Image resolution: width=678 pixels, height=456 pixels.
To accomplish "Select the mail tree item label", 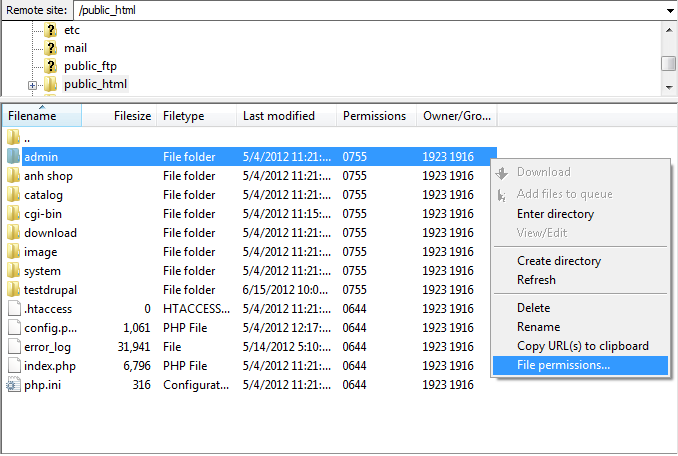I will point(75,48).
